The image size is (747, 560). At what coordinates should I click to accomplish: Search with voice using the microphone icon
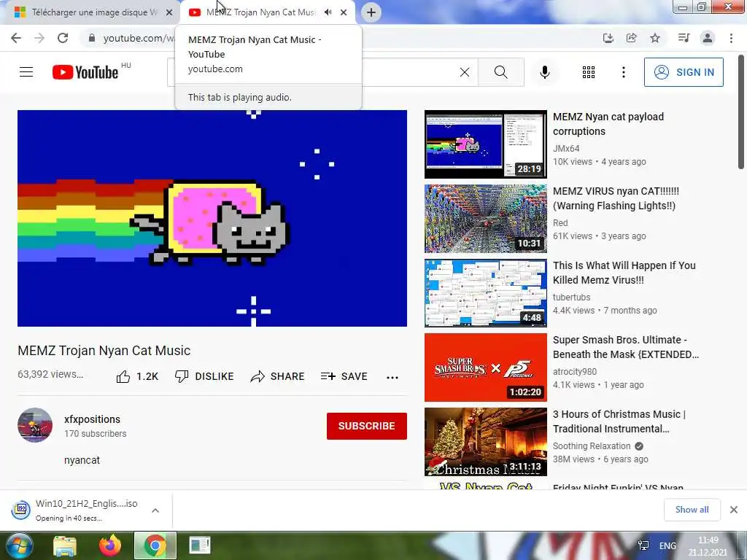click(x=545, y=72)
